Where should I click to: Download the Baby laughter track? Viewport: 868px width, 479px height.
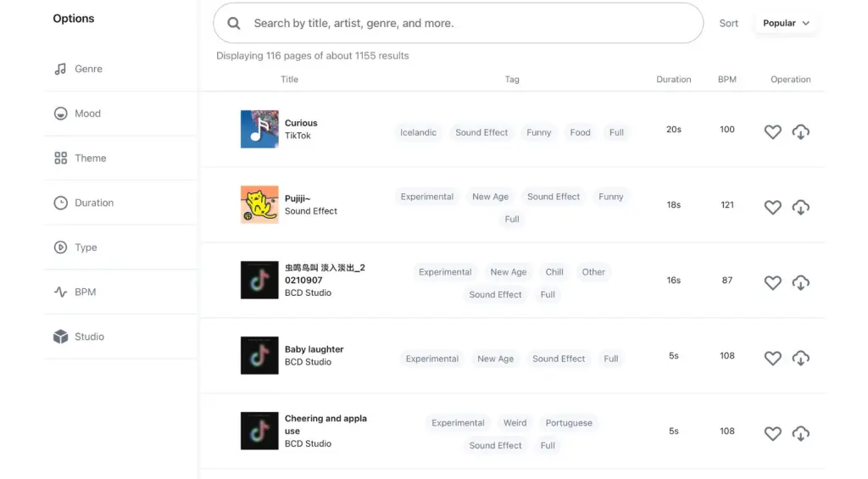800,359
